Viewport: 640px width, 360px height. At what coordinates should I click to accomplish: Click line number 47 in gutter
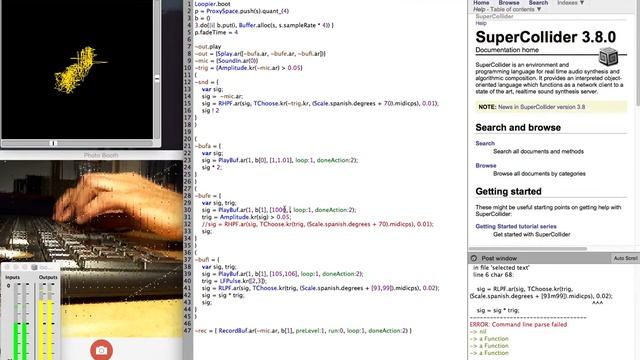pos(188,331)
